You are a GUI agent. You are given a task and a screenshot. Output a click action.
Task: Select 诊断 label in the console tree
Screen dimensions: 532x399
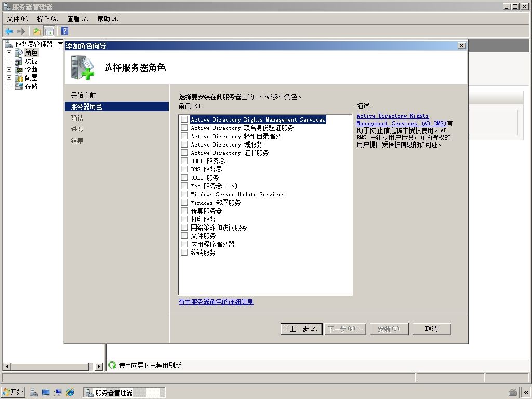31,69
